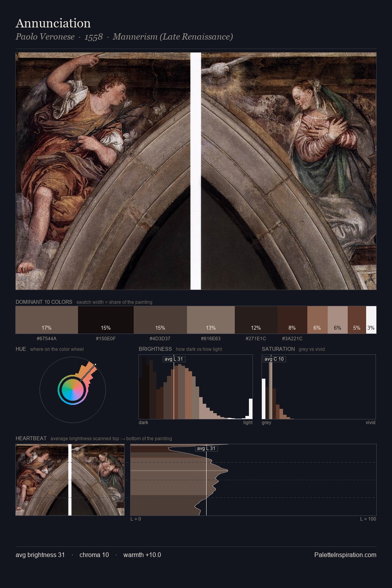
Task: Click the hex label #816E63
Action: [x=211, y=339]
